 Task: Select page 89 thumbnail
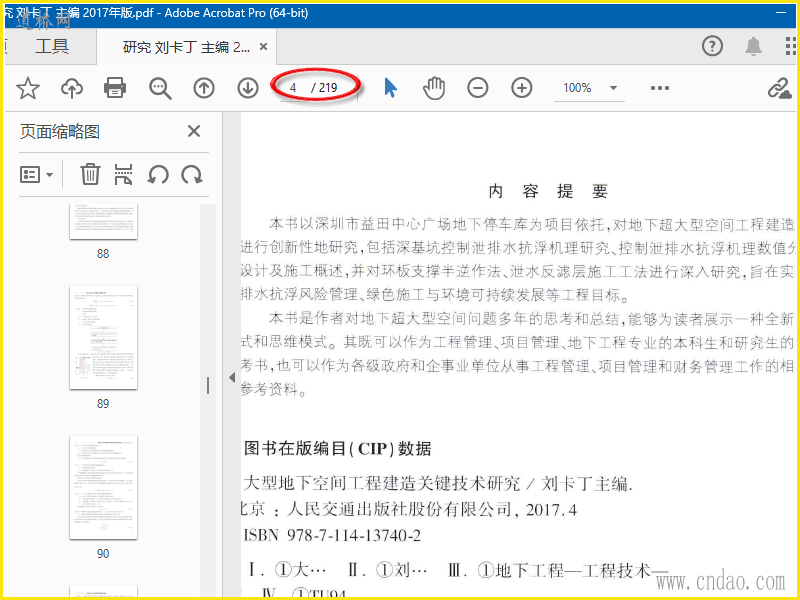coord(104,338)
